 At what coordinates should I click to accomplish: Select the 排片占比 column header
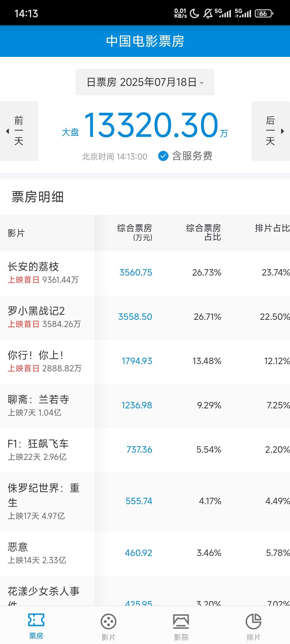click(x=272, y=228)
